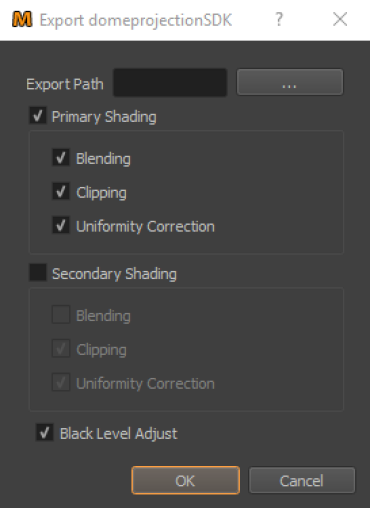Uncheck the Black Level Adjust option
370x508 pixels.
pyautogui.click(x=44, y=432)
